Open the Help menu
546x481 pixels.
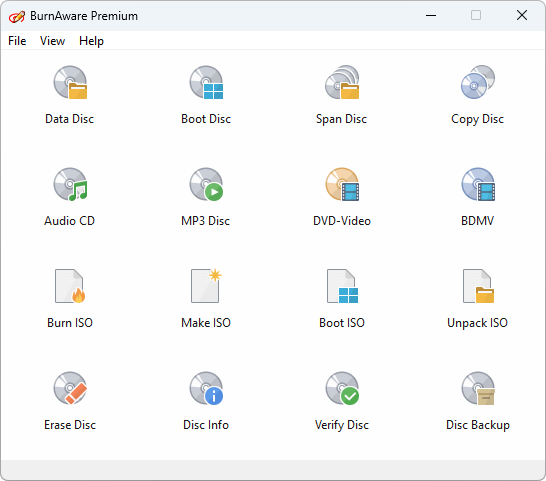coord(91,41)
